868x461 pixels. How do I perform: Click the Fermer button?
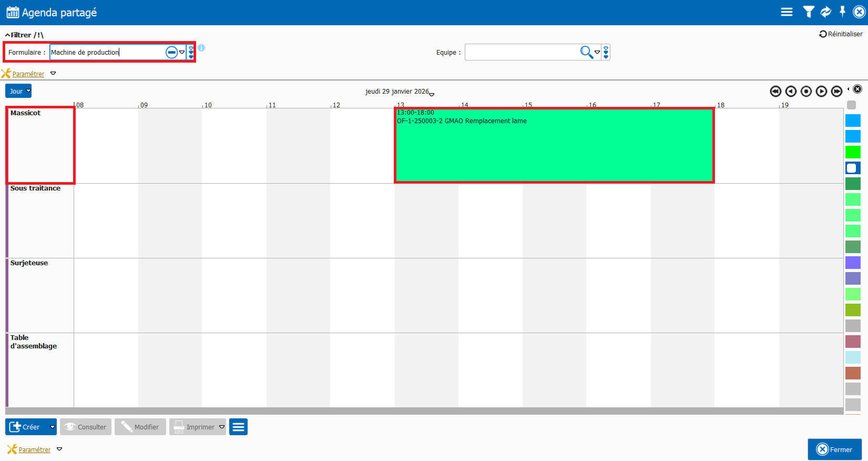[x=834, y=449]
